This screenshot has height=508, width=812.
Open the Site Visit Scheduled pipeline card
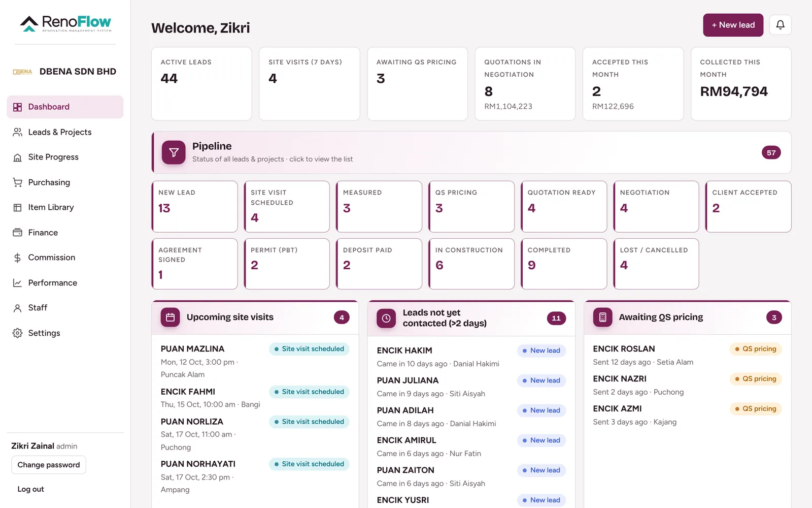(287, 207)
